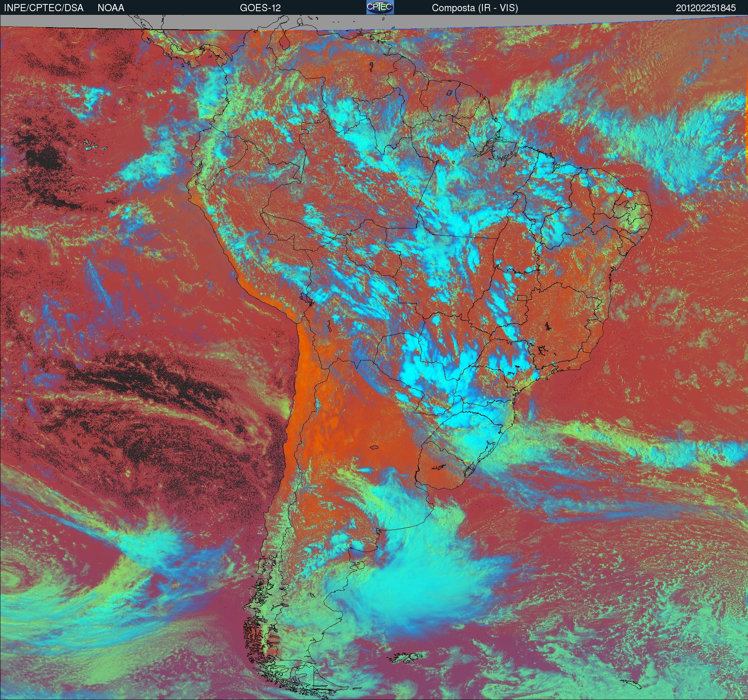Click the Composta (IR - VIS) title
Viewport: 748px width, 700px height.
pyautogui.click(x=475, y=8)
